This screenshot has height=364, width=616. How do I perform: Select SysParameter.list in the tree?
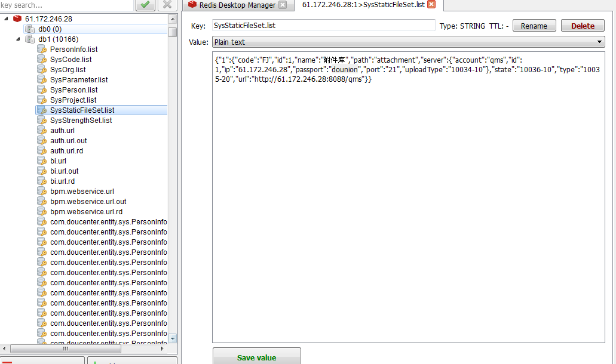point(79,79)
